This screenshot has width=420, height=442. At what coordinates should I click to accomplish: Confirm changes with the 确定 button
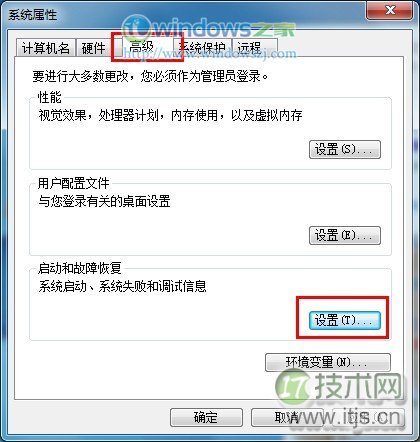pos(206,417)
